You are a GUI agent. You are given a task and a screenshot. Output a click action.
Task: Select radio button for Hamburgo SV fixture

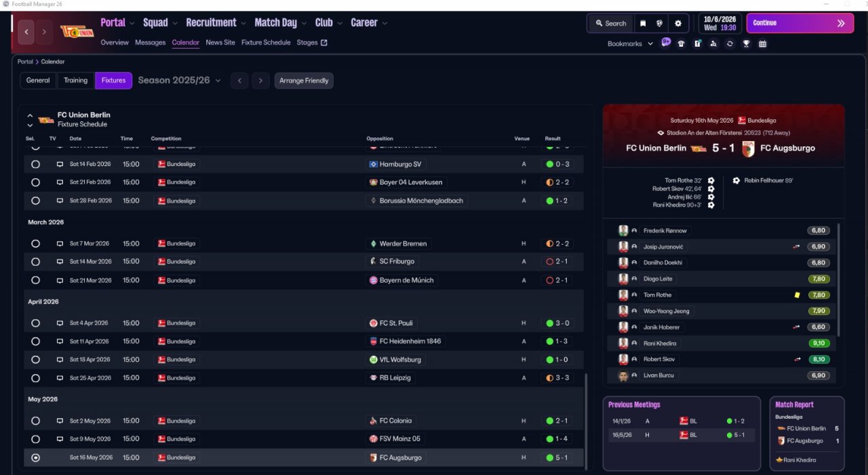tap(35, 164)
